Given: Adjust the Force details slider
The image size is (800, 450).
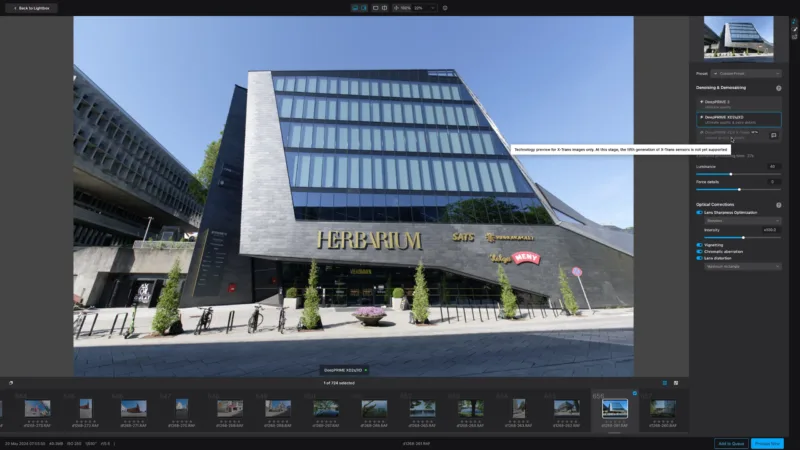Looking at the screenshot, I should tap(738, 189).
